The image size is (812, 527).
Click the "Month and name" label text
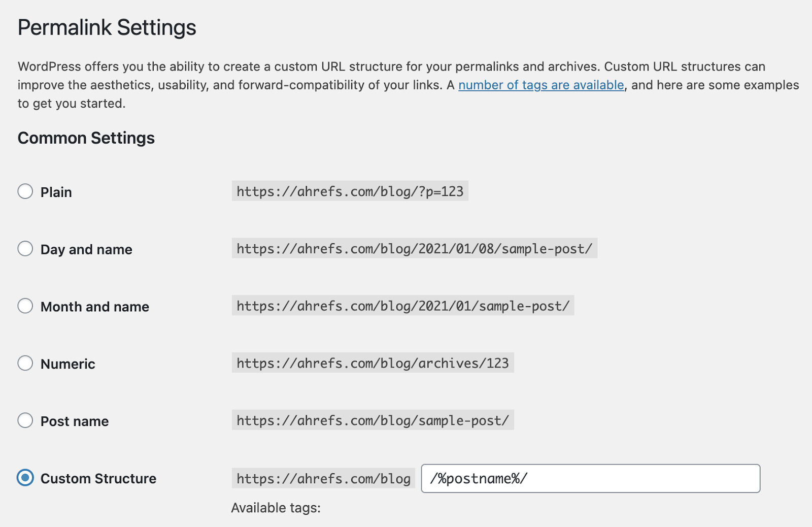pos(95,307)
